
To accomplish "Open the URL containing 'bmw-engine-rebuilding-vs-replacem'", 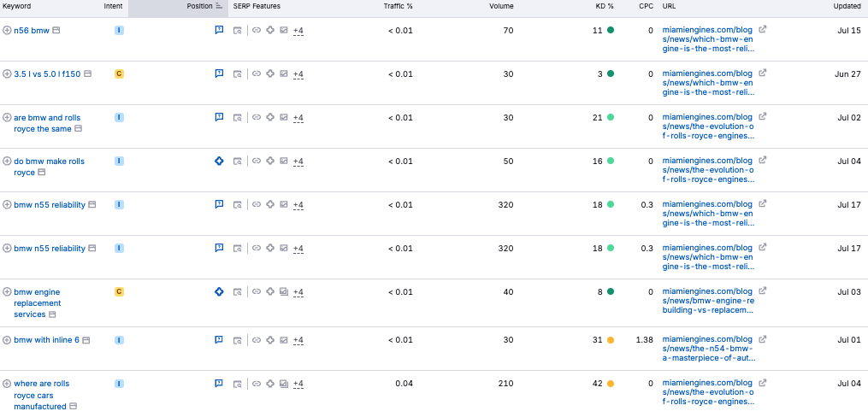I will coord(709,300).
